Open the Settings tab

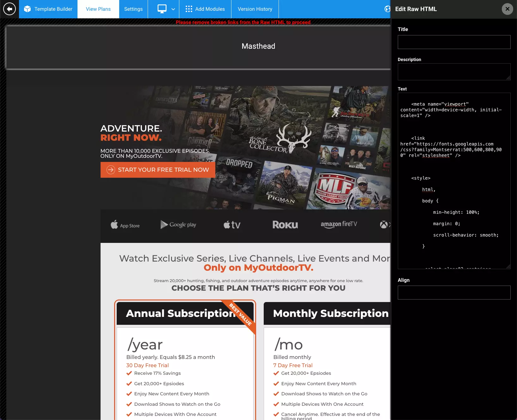(133, 9)
